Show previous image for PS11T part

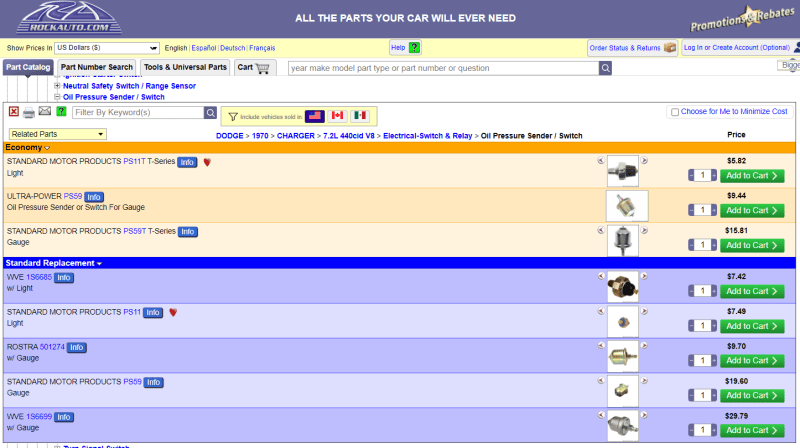click(x=601, y=160)
